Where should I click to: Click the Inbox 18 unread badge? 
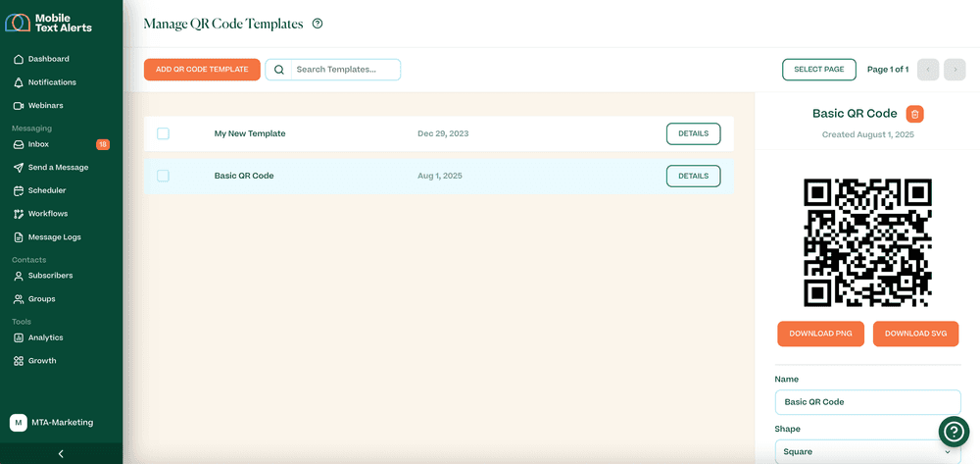click(103, 144)
